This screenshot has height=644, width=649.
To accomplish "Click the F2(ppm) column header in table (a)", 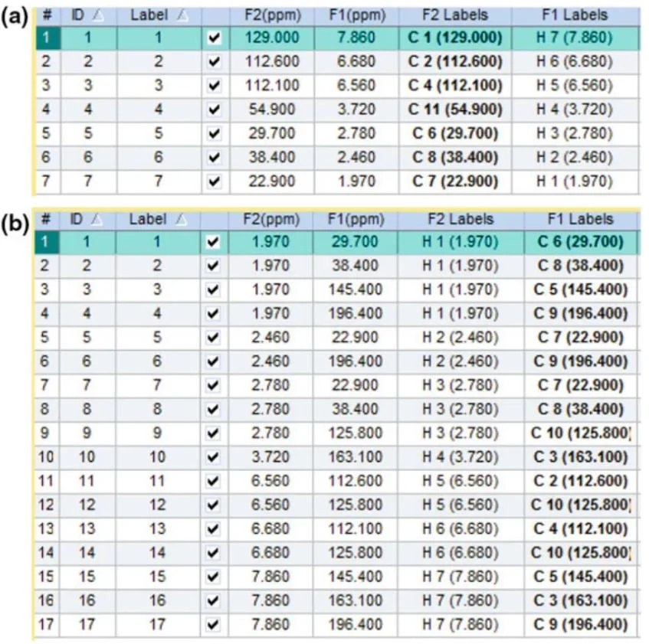I will click(x=272, y=15).
